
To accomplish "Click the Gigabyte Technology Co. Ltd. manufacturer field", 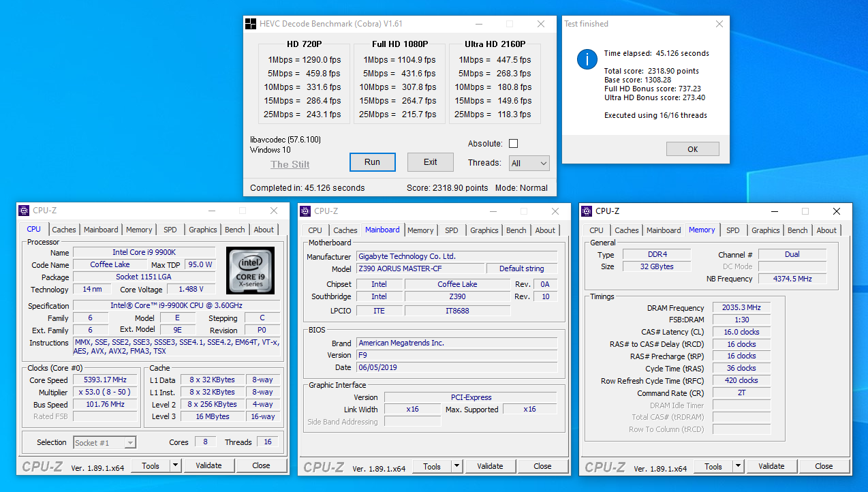I will tap(457, 256).
